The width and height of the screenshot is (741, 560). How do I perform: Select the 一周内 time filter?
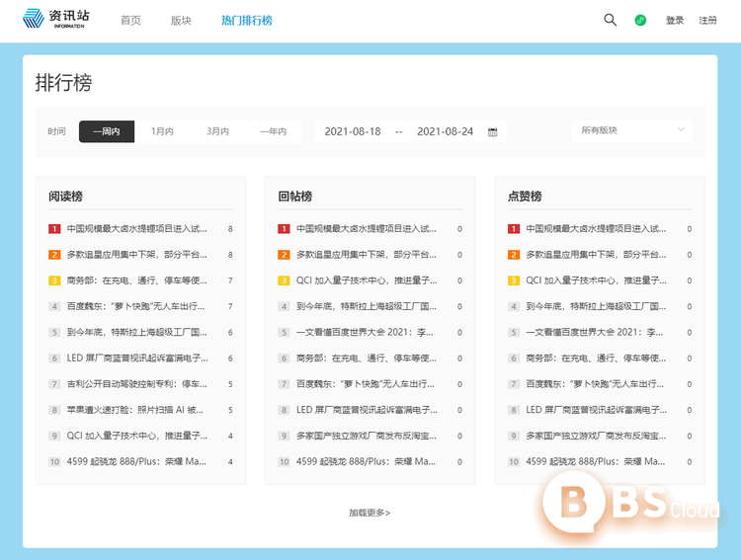click(107, 131)
